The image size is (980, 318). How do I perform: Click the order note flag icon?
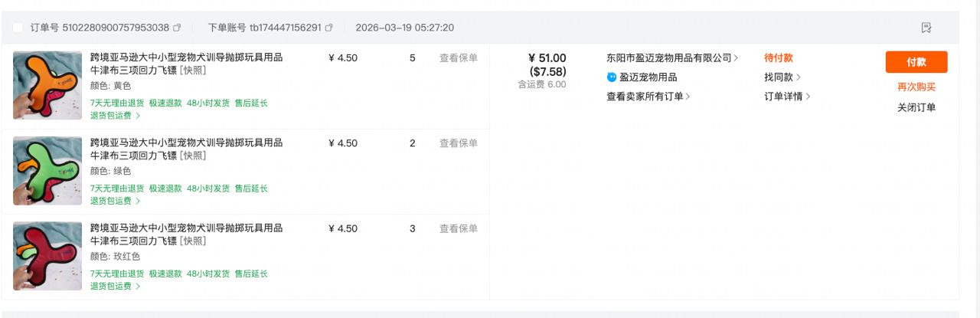pos(926,28)
